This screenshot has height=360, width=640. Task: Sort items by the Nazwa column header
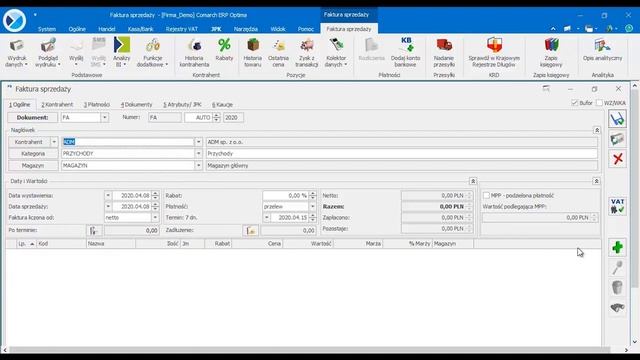point(111,244)
